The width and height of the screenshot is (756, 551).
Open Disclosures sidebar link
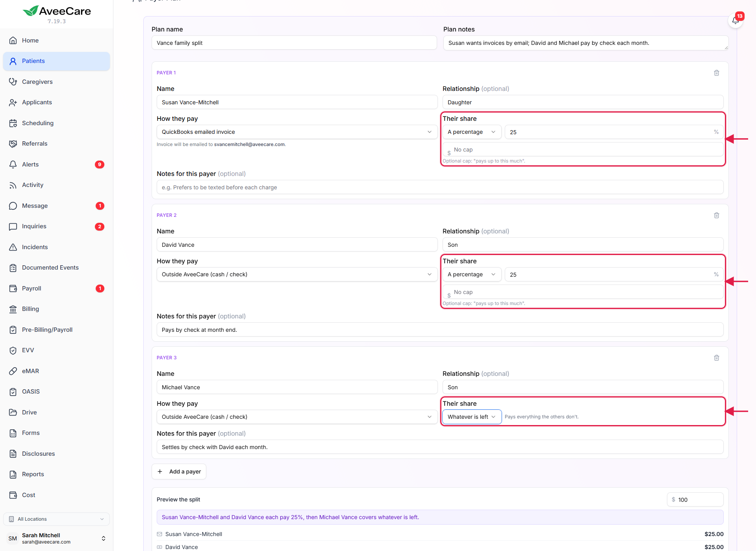pos(56,454)
